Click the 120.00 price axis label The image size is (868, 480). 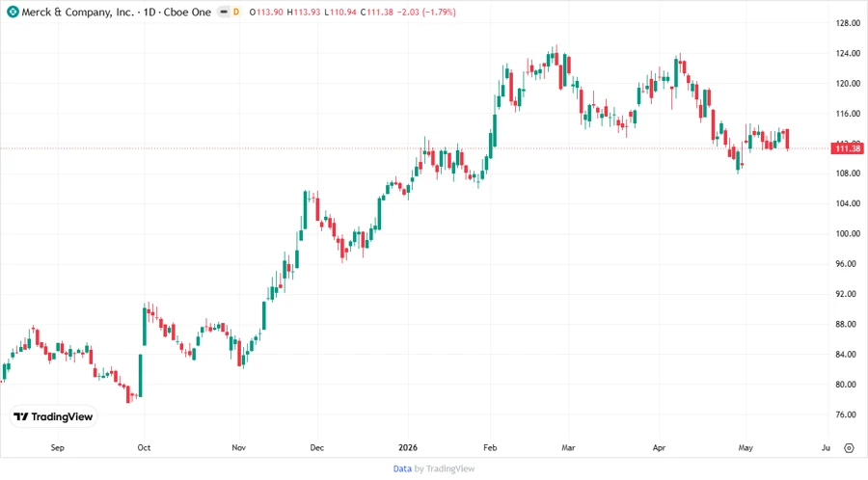tap(848, 84)
